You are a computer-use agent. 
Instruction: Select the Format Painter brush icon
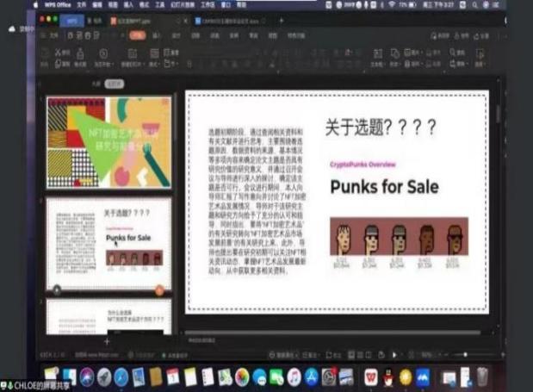point(80,53)
